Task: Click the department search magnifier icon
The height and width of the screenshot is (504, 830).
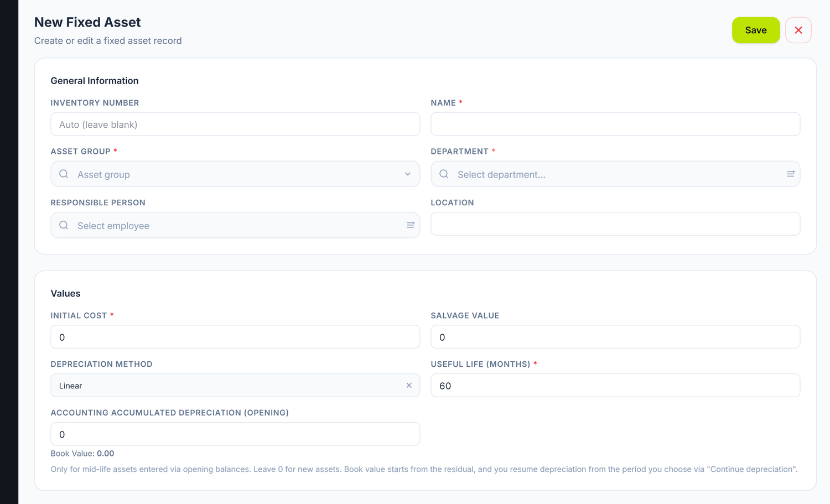Action: tap(444, 174)
